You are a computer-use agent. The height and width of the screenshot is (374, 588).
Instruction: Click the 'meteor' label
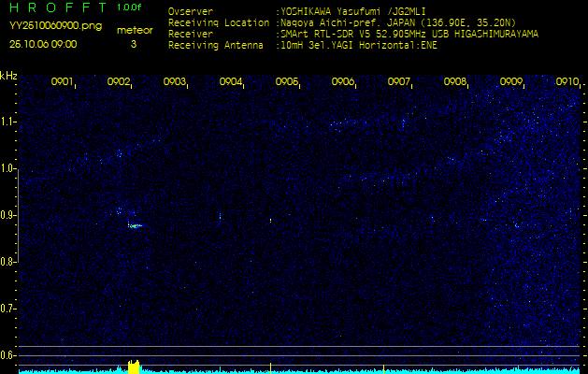click(135, 30)
